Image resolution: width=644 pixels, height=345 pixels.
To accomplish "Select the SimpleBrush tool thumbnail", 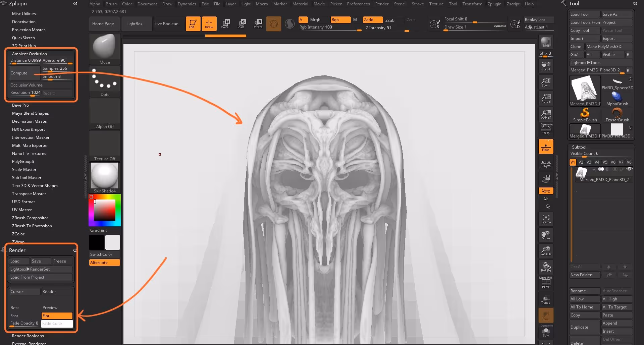I will tap(585, 115).
